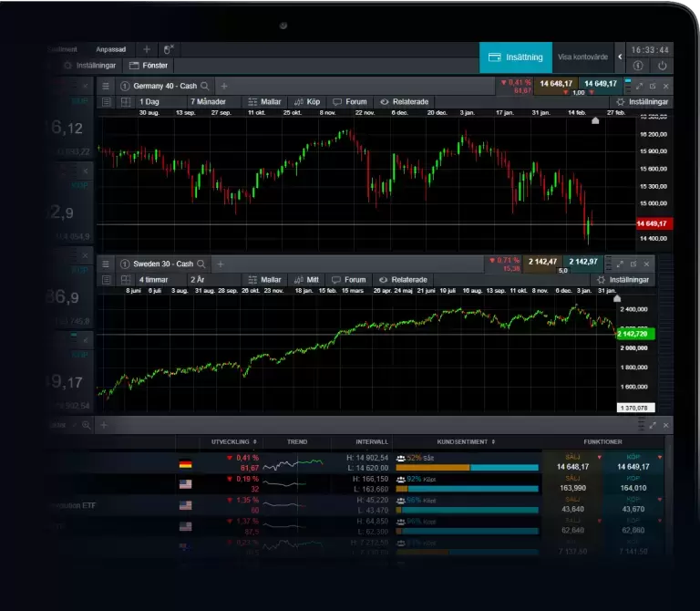
Task: Search instrument in Germany 40 chart
Action: 205,86
